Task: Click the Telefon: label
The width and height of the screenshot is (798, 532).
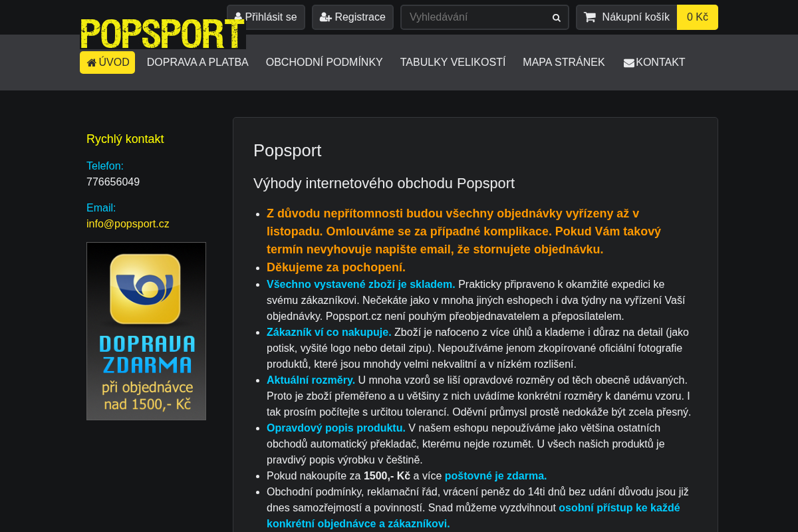Action: (105, 166)
